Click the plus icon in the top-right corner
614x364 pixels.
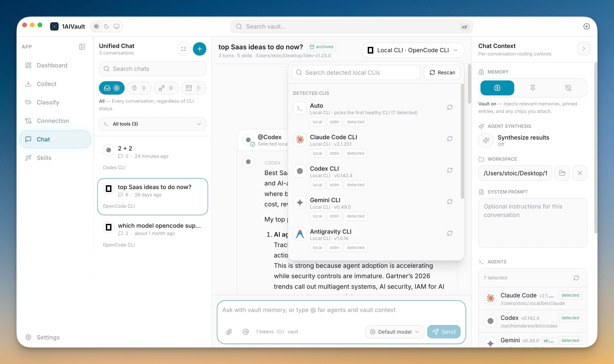point(586,26)
